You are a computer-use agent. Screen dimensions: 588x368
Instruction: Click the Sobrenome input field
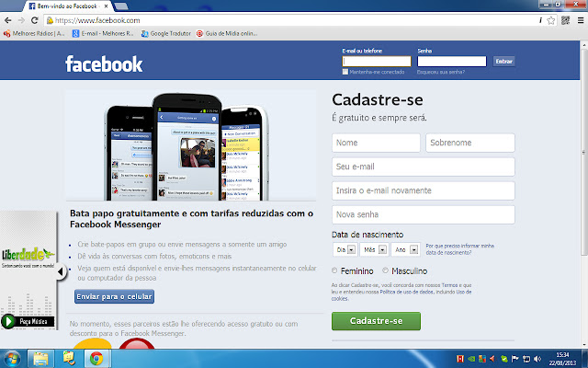click(x=470, y=143)
